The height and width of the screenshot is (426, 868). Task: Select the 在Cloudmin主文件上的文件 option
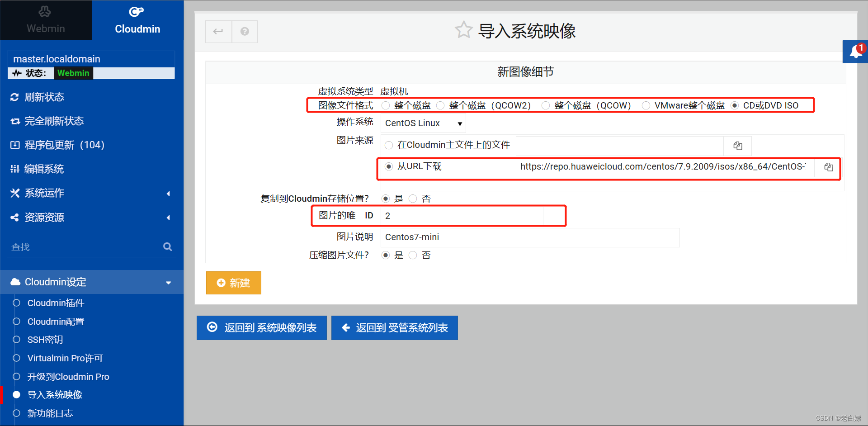389,145
